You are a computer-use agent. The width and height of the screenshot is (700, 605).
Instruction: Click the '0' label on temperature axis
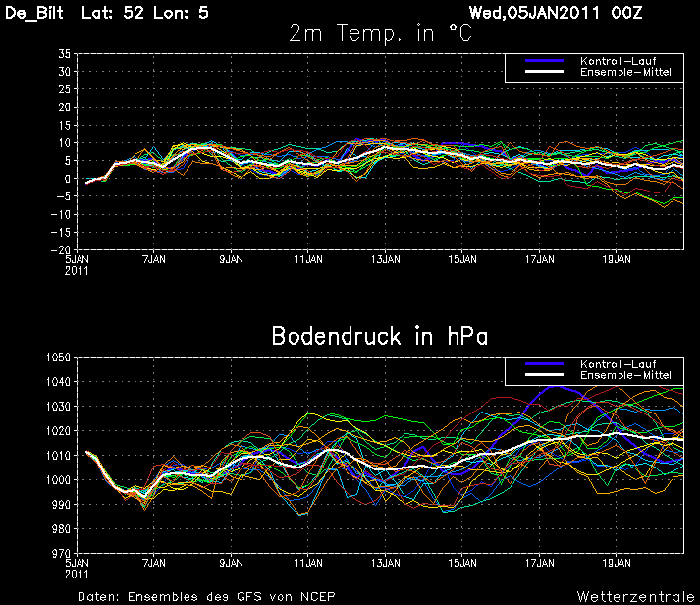click(68, 179)
